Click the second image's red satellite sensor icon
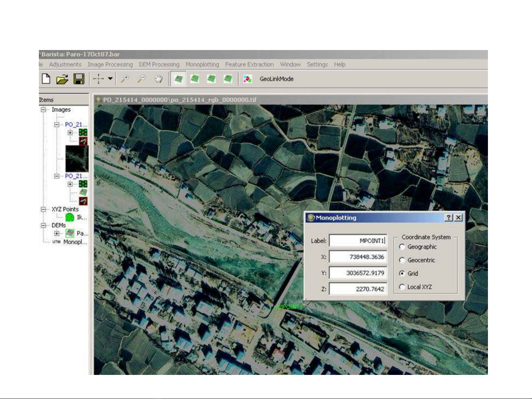Screen dimensions: 532x399 point(83,201)
